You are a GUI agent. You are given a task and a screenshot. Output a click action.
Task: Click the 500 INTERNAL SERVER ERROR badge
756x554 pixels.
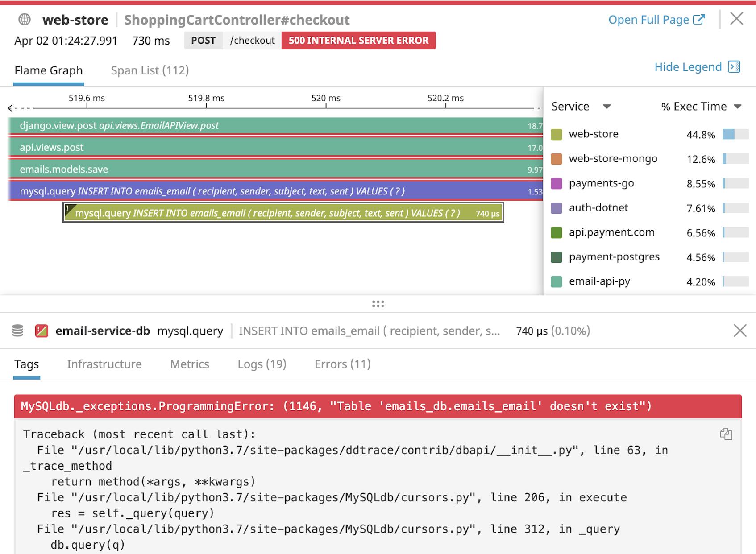[x=357, y=40]
